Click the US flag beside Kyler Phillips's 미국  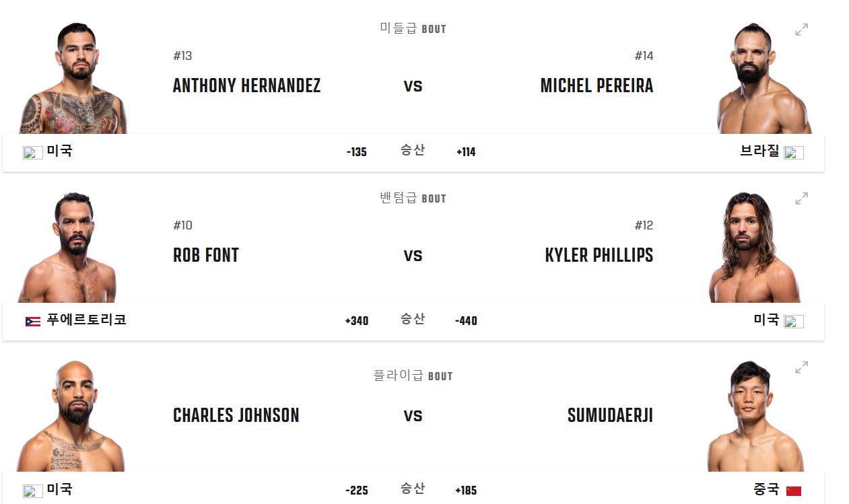coord(794,322)
